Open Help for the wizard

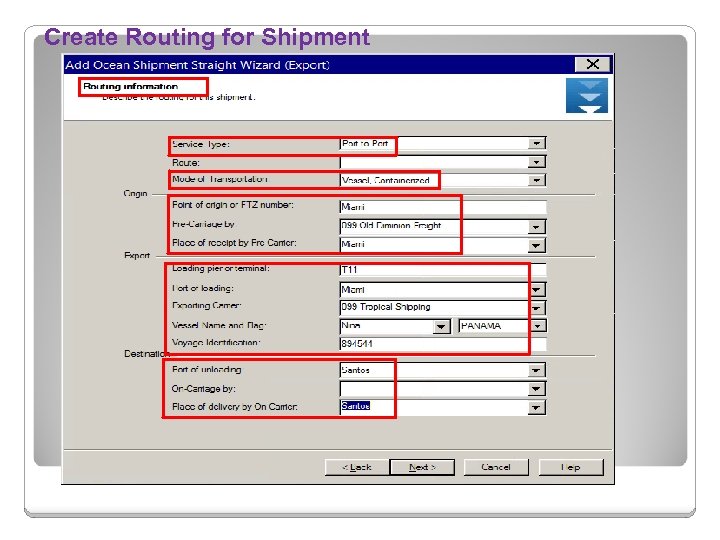pos(571,467)
